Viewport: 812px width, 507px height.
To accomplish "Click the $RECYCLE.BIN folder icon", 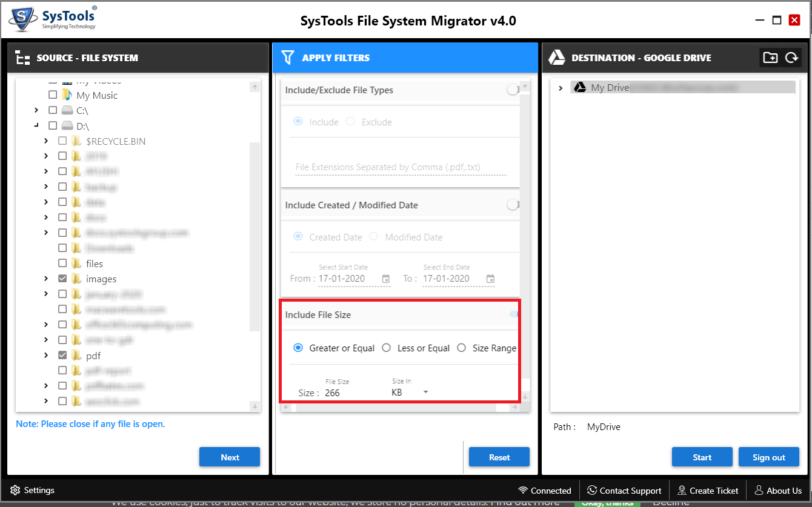I will [76, 141].
